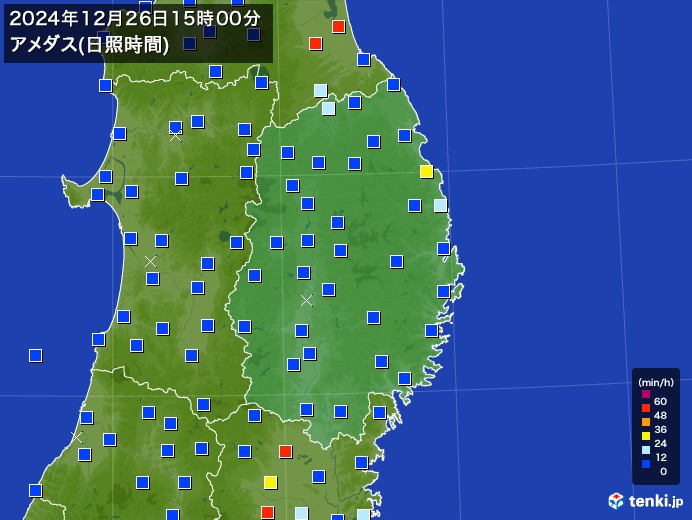The height and width of the screenshot is (520, 692).
Task: Click the X mark near the southwestern coastline
Action: (76, 437)
